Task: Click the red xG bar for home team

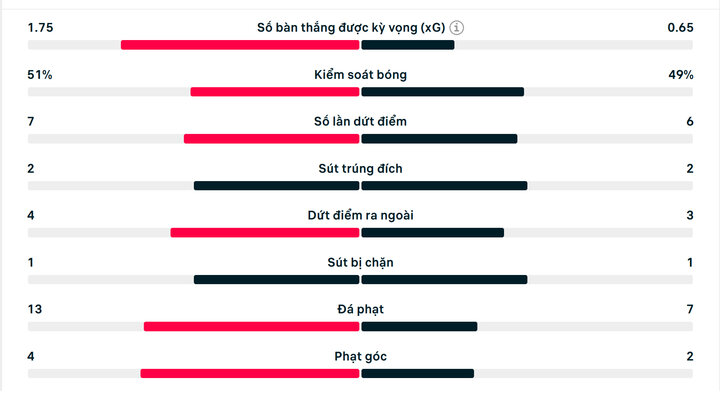Action: (x=240, y=45)
